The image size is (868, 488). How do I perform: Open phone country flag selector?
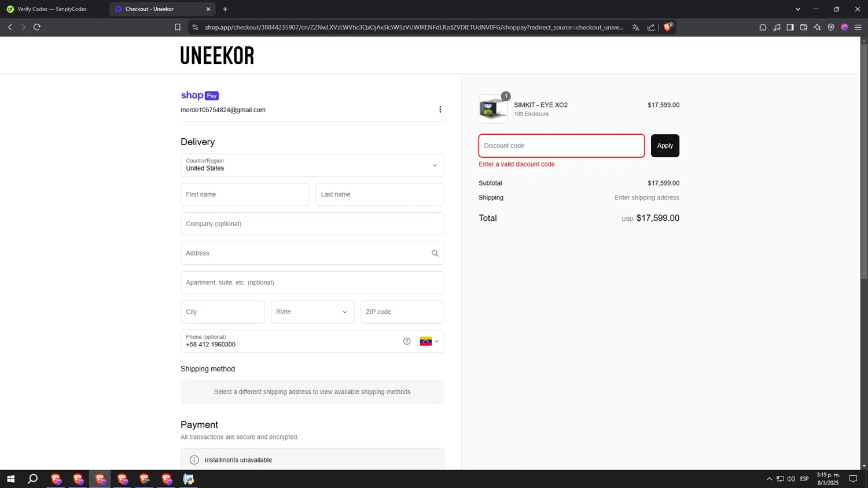[429, 341]
